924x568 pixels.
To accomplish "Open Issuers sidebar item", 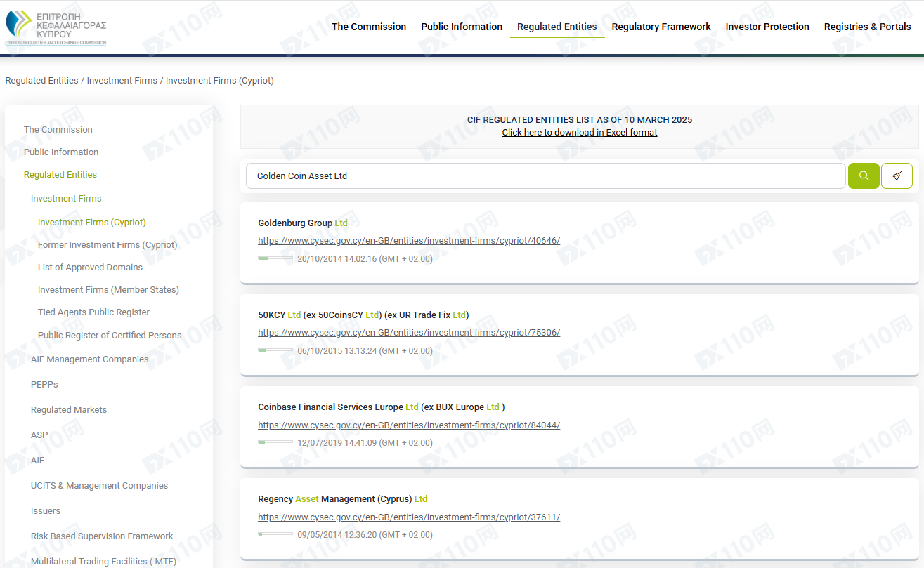I will [46, 511].
